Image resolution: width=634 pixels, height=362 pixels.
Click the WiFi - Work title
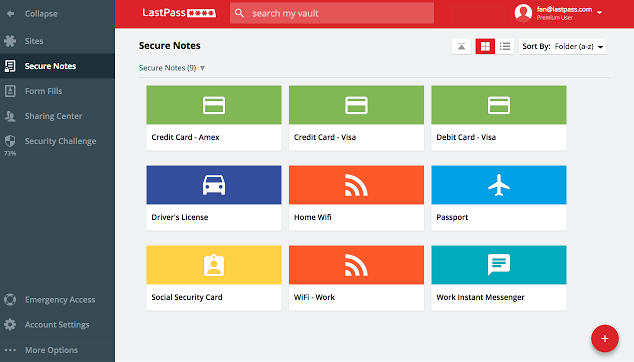(314, 297)
